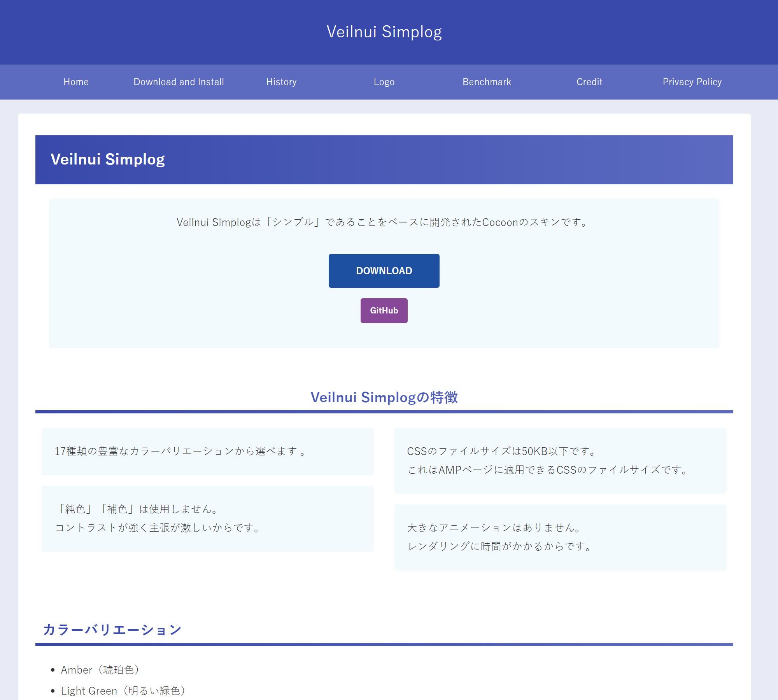This screenshot has height=700, width=778.
Task: Click the Veilnui Simplog article heading
Action: coord(108,159)
